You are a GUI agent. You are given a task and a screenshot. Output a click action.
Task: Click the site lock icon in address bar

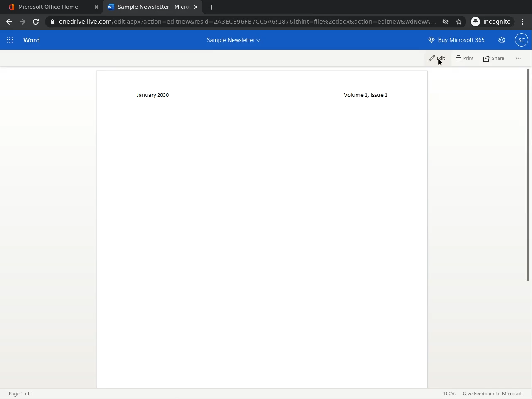coord(52,22)
